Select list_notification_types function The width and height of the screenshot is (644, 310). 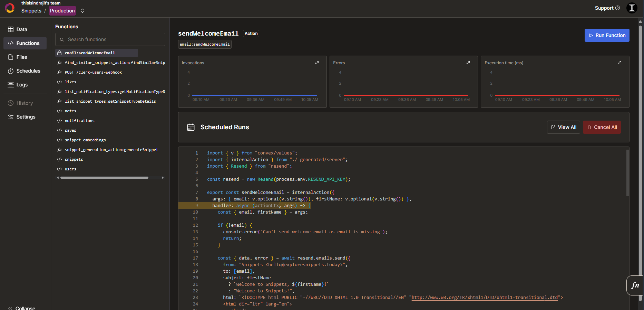110,92
